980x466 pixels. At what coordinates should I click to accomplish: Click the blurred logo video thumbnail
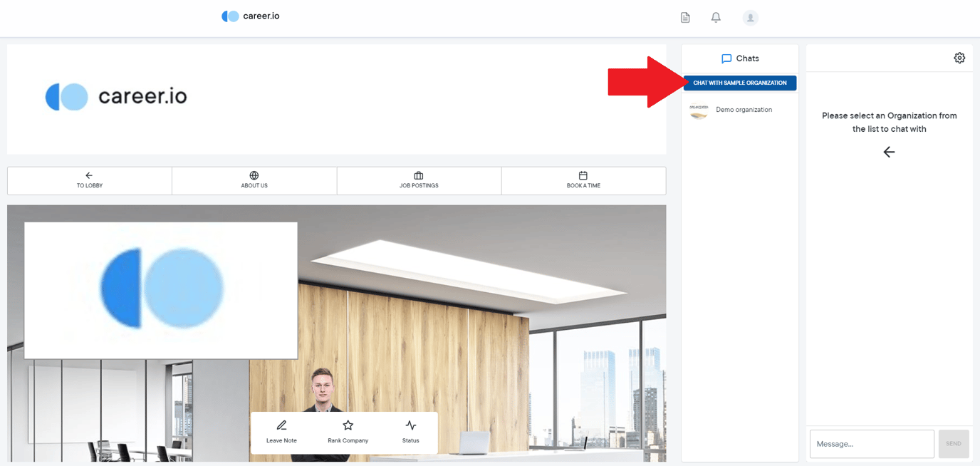click(161, 290)
